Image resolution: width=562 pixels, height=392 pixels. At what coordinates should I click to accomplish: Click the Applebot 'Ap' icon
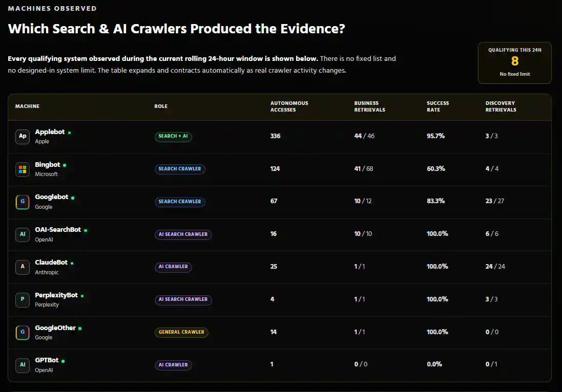22,137
